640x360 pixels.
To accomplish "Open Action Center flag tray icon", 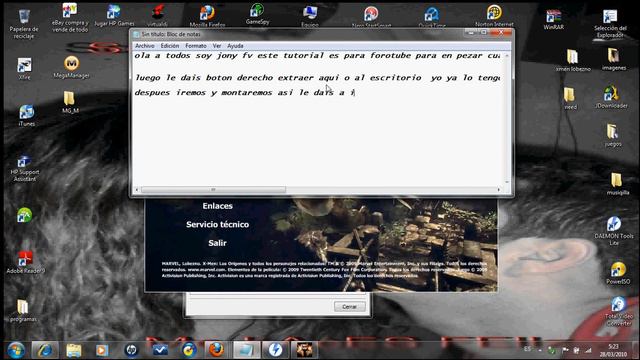I will [565, 350].
